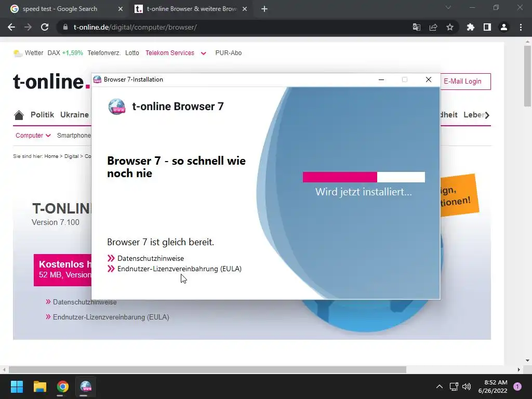Open the Leben menu item
This screenshot has width=532, height=399.
click(473, 115)
